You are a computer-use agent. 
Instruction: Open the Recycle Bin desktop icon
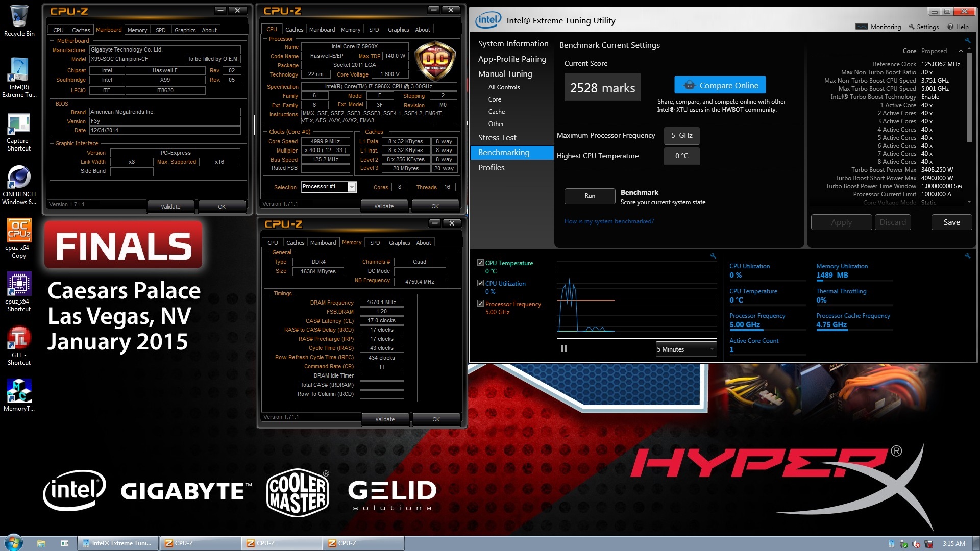[x=19, y=21]
